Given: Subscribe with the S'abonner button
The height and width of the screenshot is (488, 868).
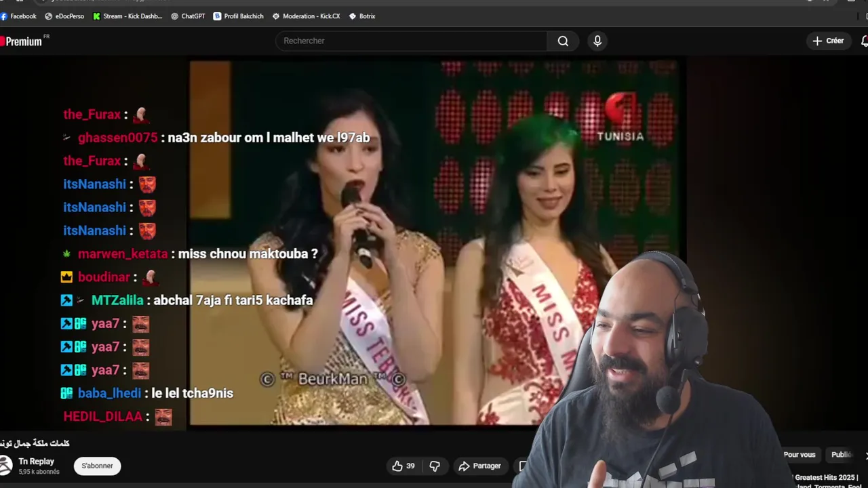Looking at the screenshot, I should coord(97,466).
